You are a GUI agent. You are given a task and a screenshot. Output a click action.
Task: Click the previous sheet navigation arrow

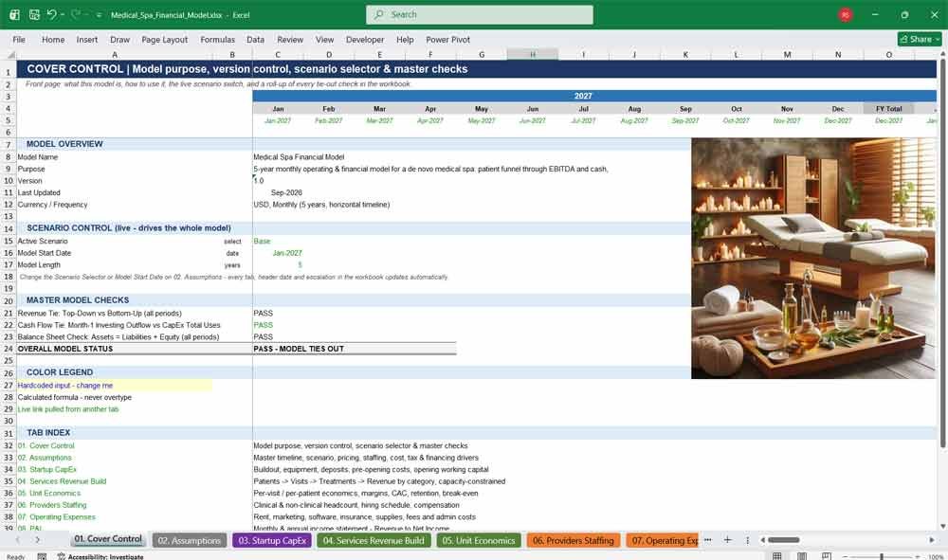17,540
